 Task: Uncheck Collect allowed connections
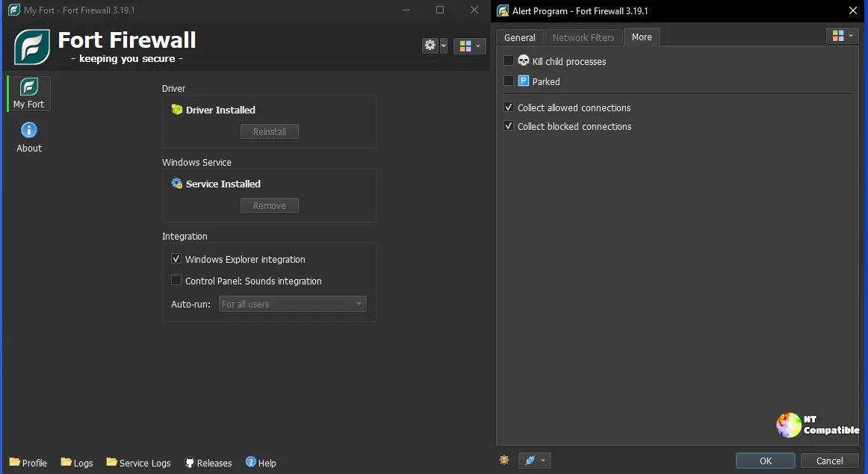(x=509, y=107)
